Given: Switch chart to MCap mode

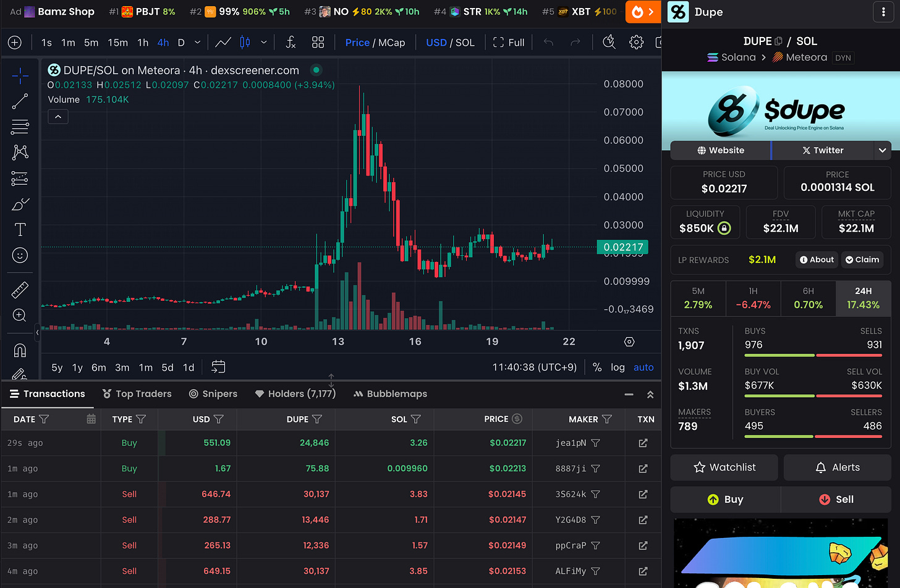Looking at the screenshot, I should 392,43.
